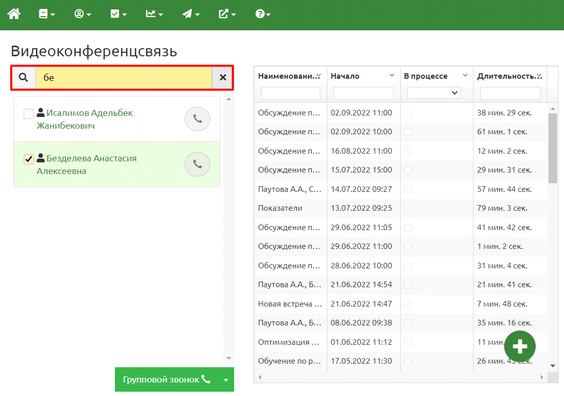This screenshot has height=396, width=564.
Task: Select the Оптимизация conference row
Action: point(401,342)
